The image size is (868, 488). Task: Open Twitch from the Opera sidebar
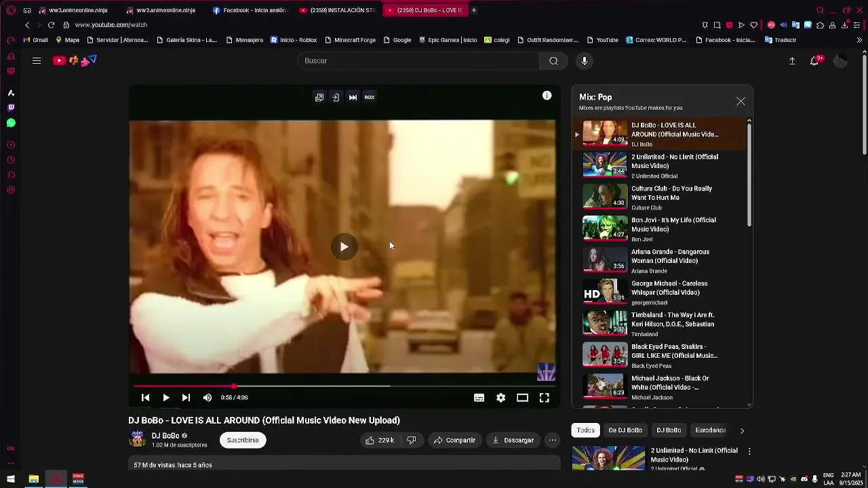click(x=11, y=108)
